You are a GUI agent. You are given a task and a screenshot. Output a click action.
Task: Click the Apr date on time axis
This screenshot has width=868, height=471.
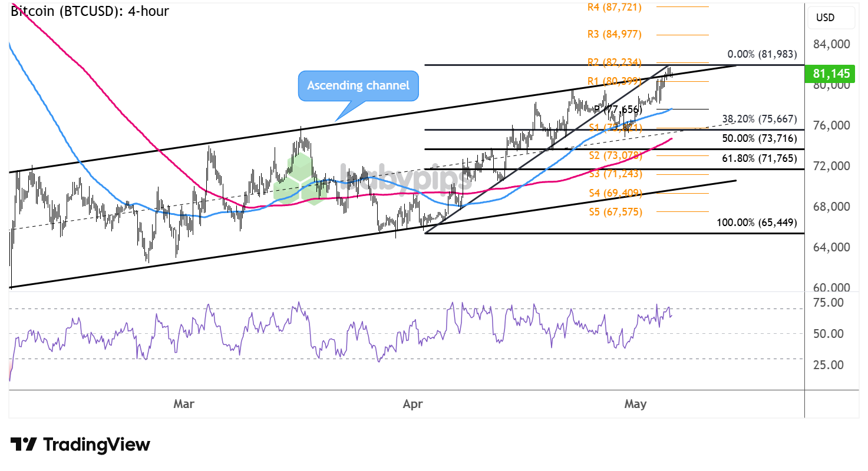pos(413,404)
